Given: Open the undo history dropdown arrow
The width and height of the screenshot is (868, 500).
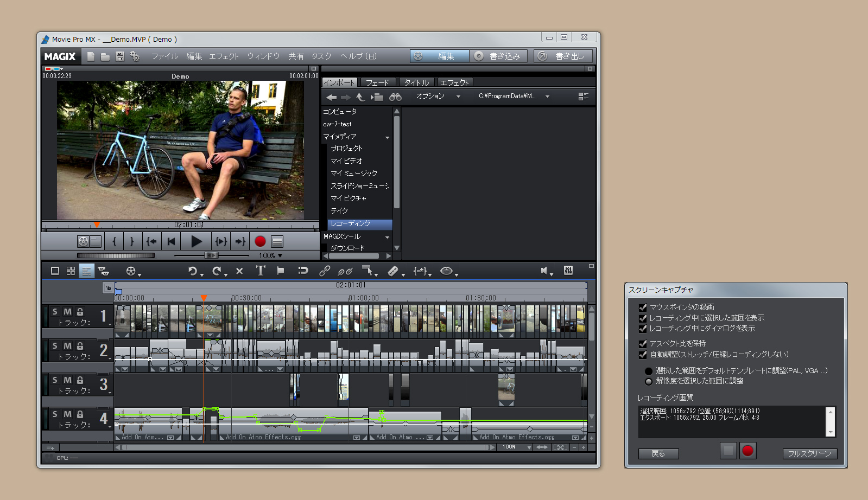Looking at the screenshot, I should [x=202, y=274].
